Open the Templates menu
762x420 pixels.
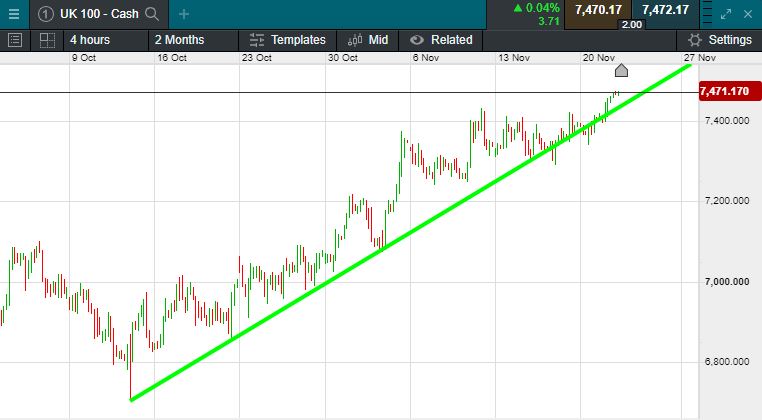pyautogui.click(x=287, y=40)
